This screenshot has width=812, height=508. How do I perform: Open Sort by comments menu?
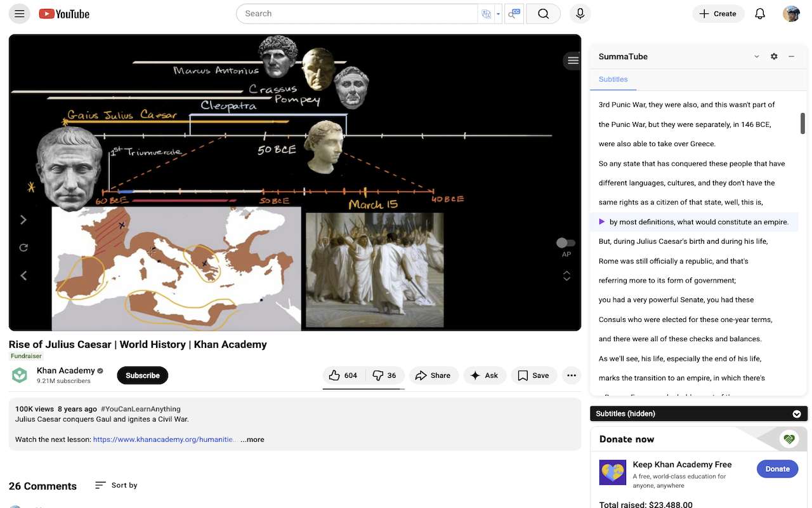click(x=116, y=485)
